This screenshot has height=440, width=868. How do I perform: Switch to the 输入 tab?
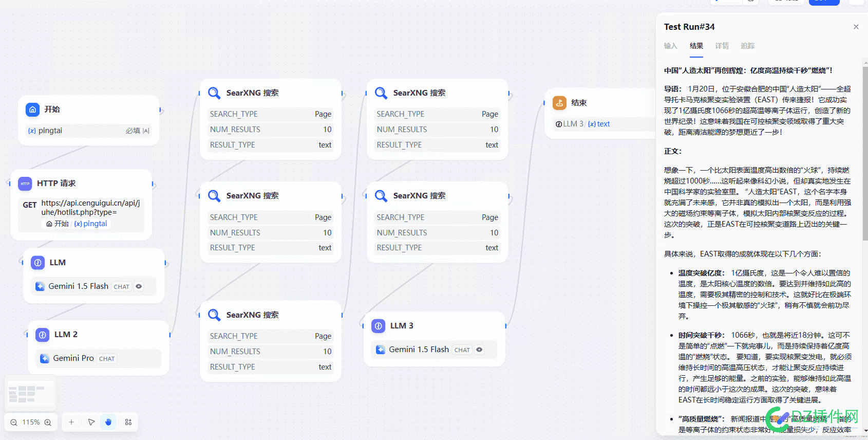(x=670, y=46)
